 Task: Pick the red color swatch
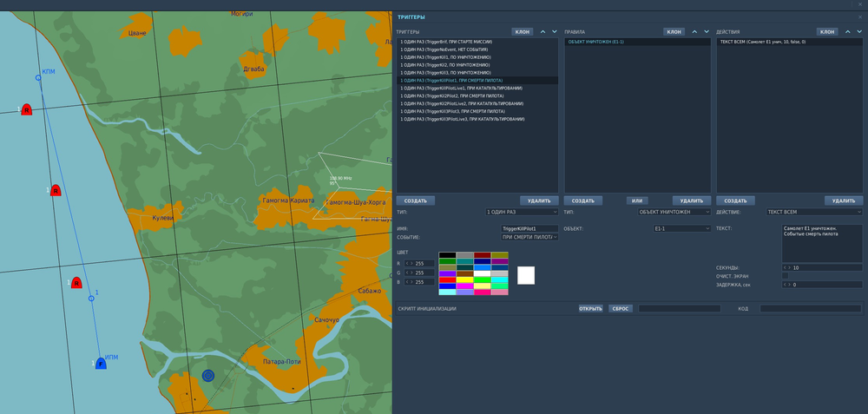pos(448,279)
